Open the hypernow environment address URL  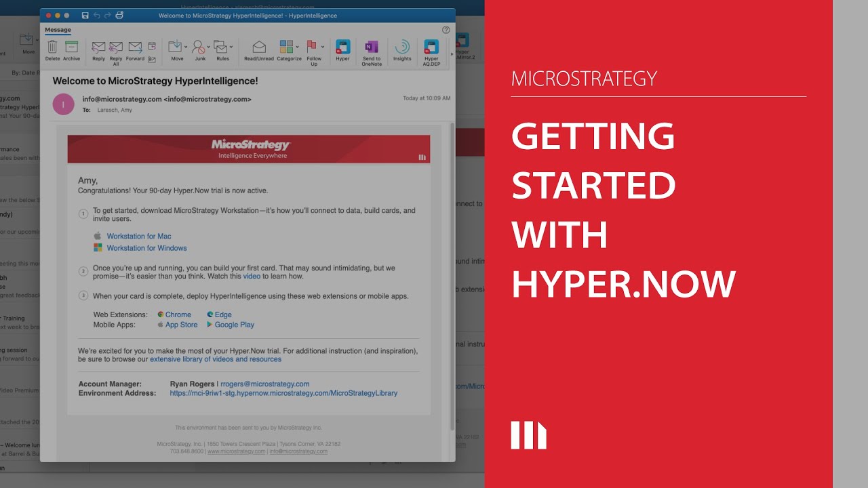pos(283,393)
